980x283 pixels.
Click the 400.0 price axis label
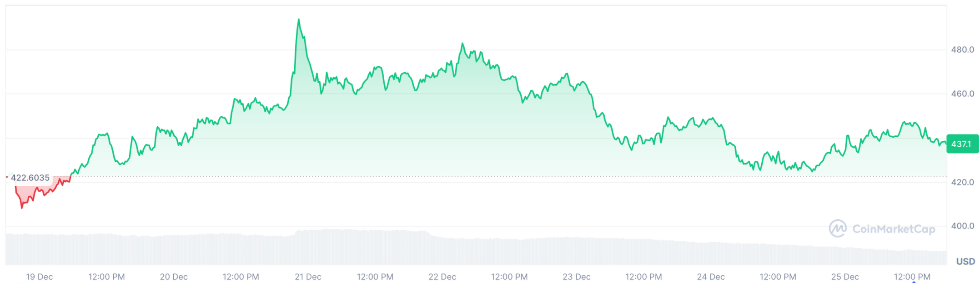962,226
